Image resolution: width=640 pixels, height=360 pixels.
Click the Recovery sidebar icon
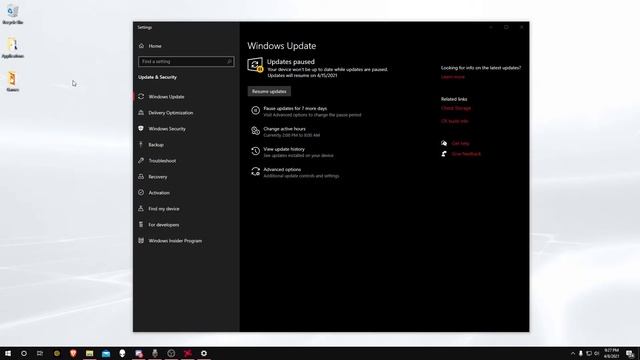[x=141, y=176]
